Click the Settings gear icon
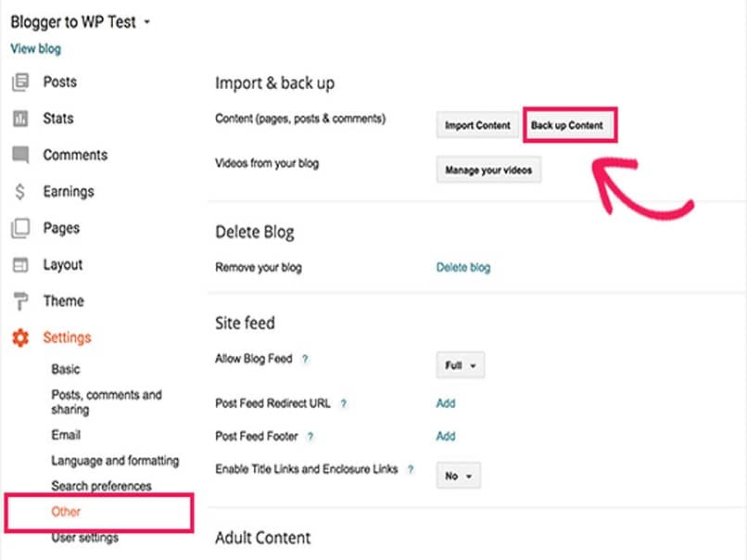The width and height of the screenshot is (747, 560). click(x=19, y=337)
